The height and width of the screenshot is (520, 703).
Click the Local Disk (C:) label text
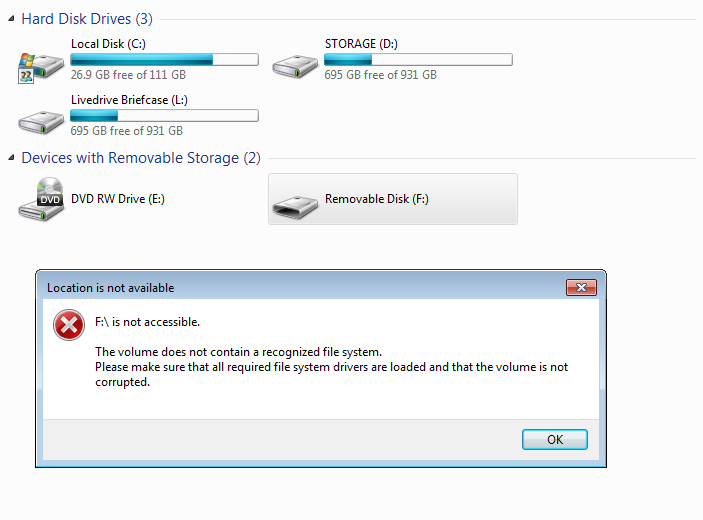coord(108,44)
